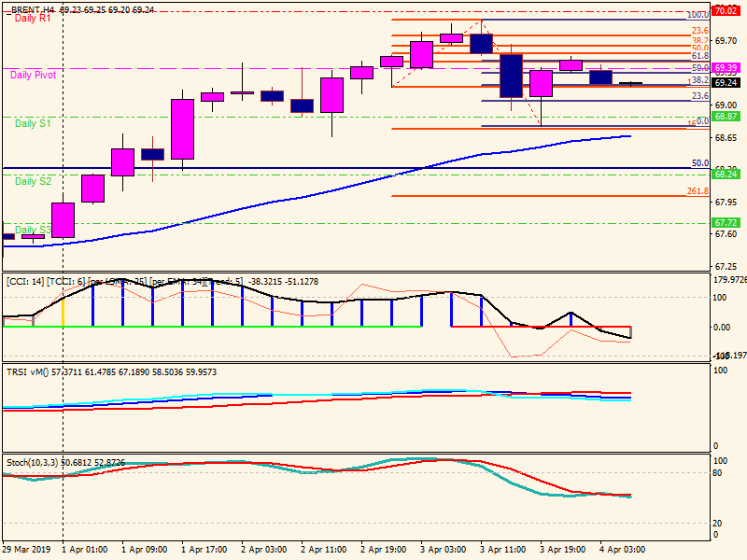The image size is (747, 560).
Task: Click the red 70.02 price tag
Action: point(726,11)
